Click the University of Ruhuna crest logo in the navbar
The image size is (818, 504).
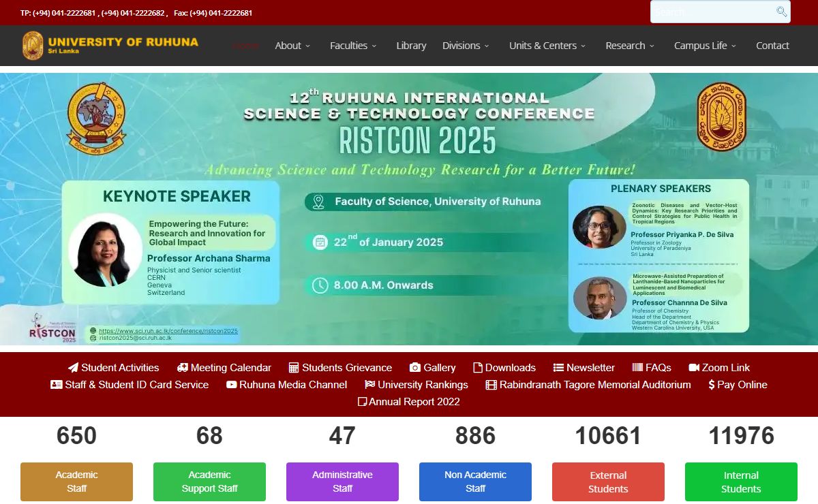(x=33, y=46)
